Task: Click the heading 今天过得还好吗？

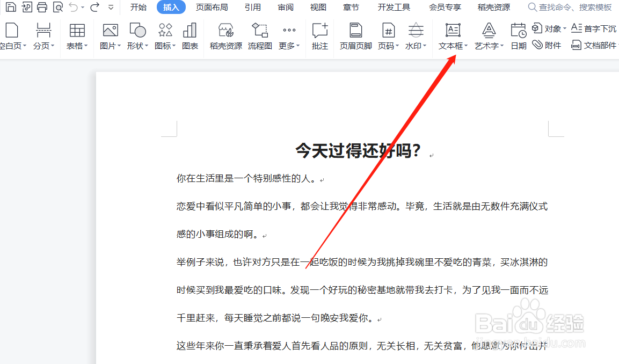Action: tap(358, 150)
